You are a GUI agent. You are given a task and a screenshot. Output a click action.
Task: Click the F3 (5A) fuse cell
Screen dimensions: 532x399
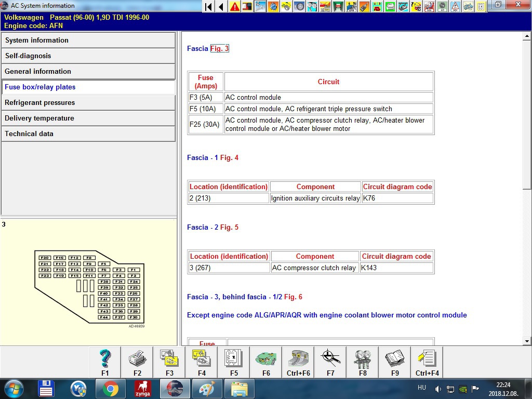click(x=206, y=97)
